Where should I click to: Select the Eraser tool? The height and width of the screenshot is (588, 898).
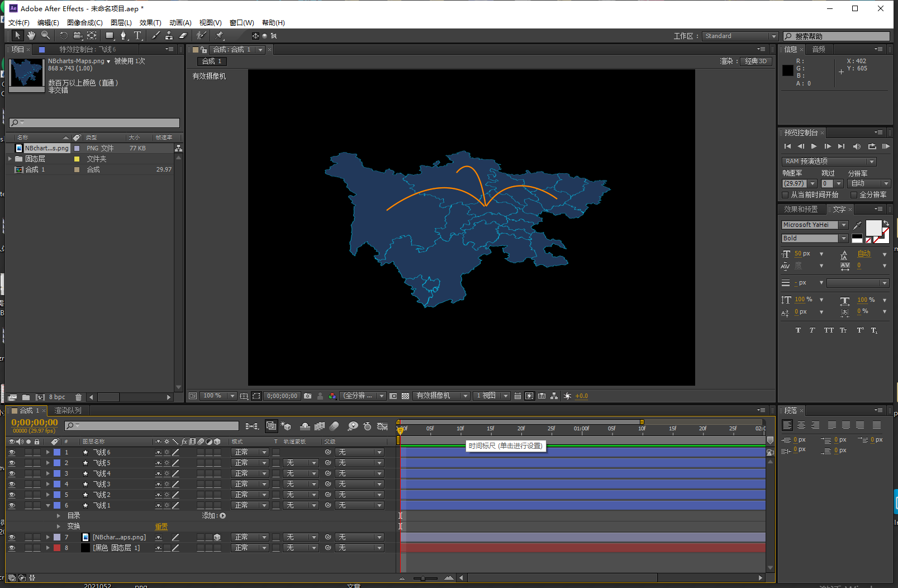(183, 36)
